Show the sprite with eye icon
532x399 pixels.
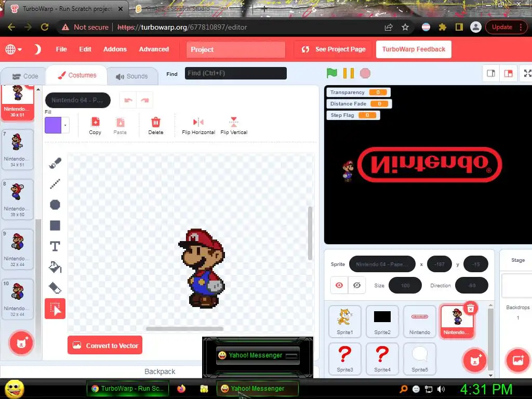click(339, 285)
